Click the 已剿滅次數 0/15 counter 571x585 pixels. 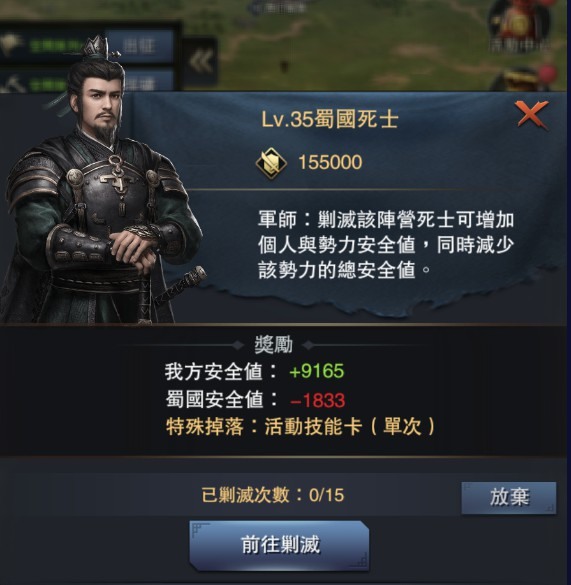[272, 495]
